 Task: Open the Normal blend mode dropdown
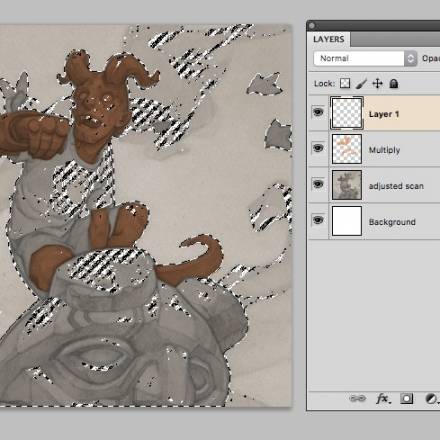click(365, 59)
